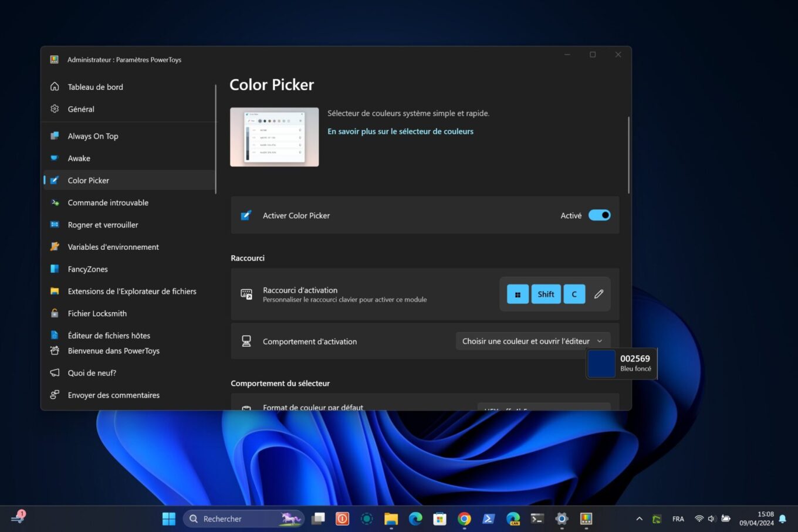
Task: Open the Windows Start menu
Action: tap(169, 519)
